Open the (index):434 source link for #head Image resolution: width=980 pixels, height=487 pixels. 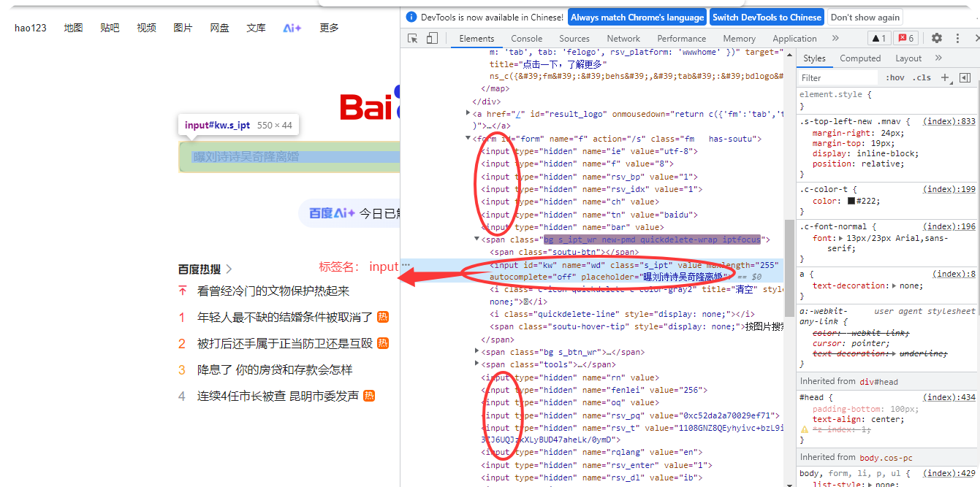click(949, 397)
